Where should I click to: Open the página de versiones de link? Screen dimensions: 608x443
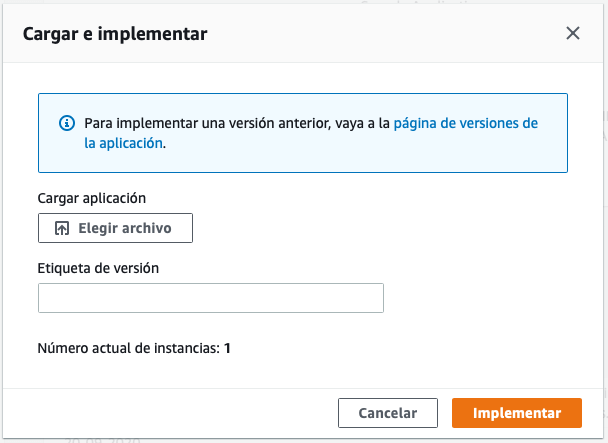[466, 123]
